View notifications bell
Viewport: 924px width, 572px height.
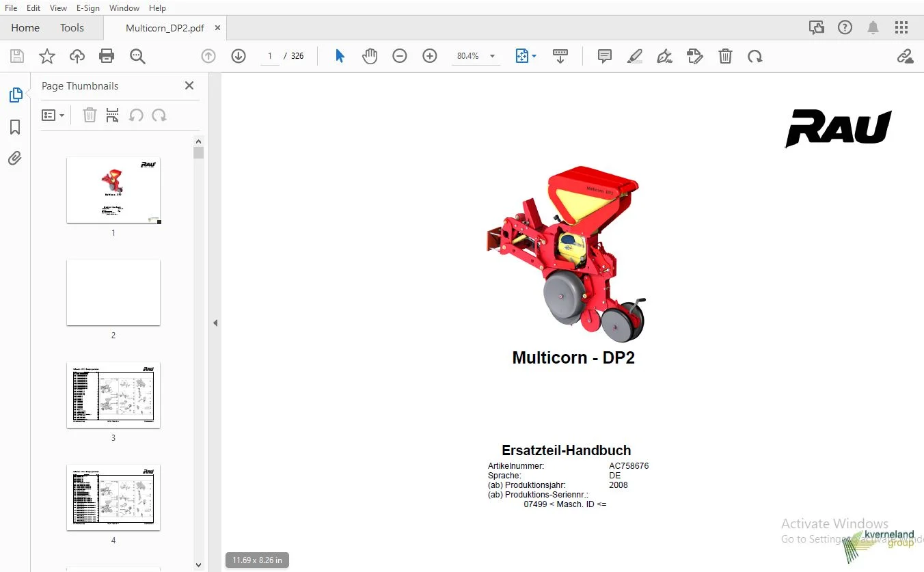click(873, 28)
